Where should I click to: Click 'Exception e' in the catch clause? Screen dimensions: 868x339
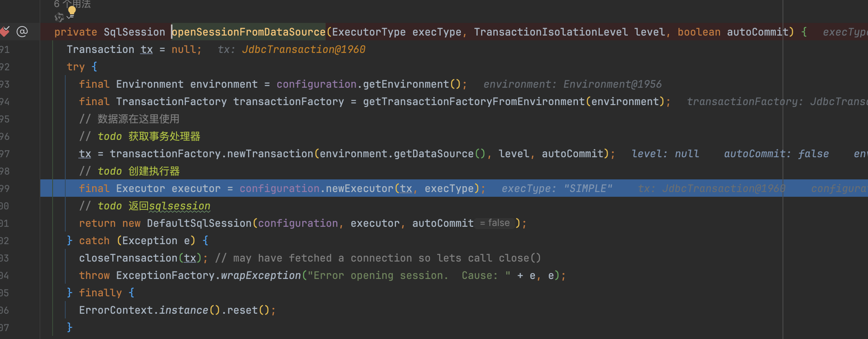pos(156,241)
